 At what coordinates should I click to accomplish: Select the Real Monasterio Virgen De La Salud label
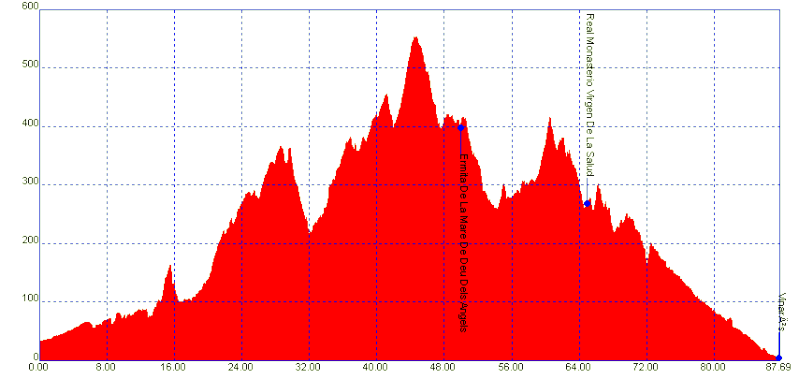point(591,95)
